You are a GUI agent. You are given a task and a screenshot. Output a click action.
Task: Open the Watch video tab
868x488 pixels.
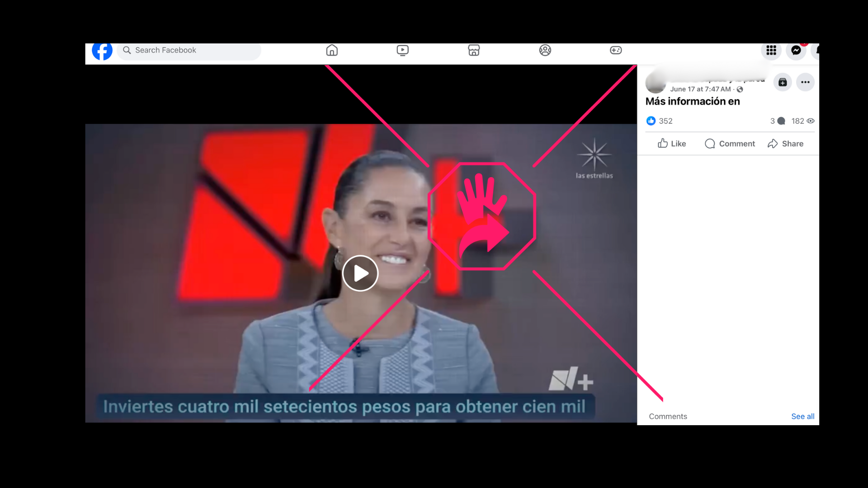click(x=402, y=50)
